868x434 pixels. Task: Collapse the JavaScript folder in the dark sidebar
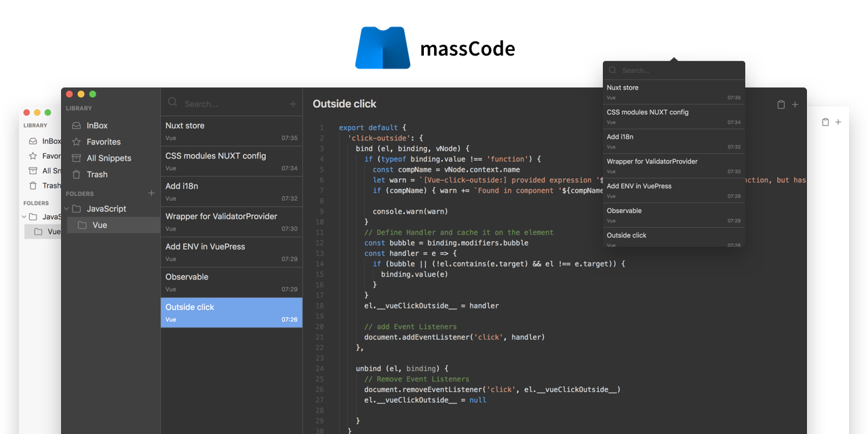click(67, 209)
